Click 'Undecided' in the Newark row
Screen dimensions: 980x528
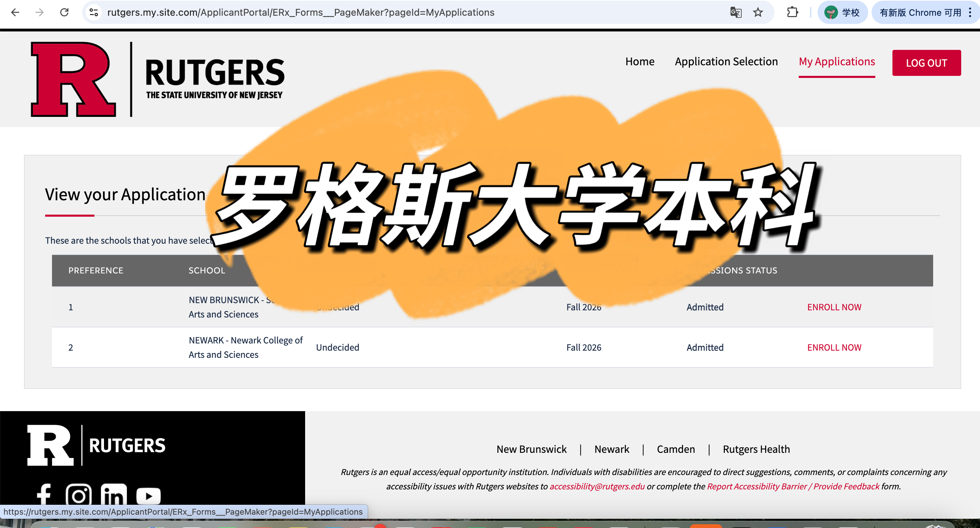click(338, 348)
